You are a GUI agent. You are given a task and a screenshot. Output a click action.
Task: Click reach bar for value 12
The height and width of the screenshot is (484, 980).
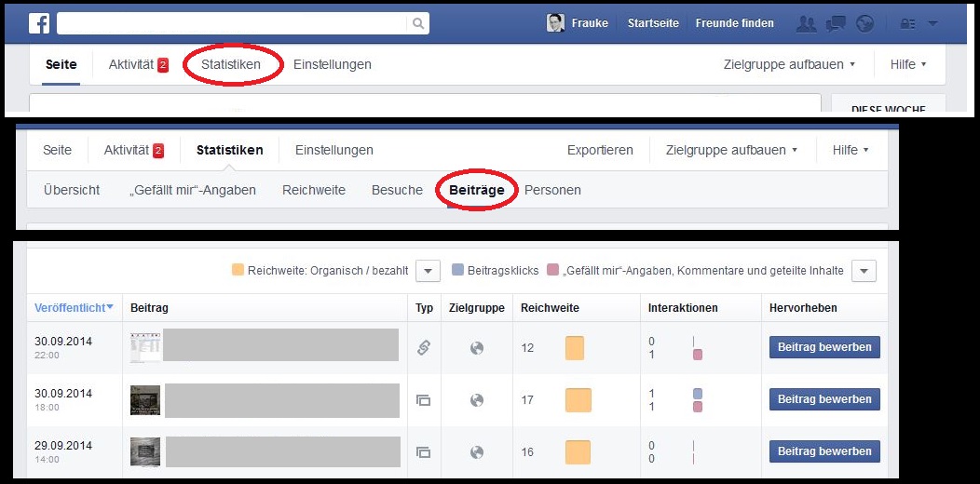coord(575,348)
